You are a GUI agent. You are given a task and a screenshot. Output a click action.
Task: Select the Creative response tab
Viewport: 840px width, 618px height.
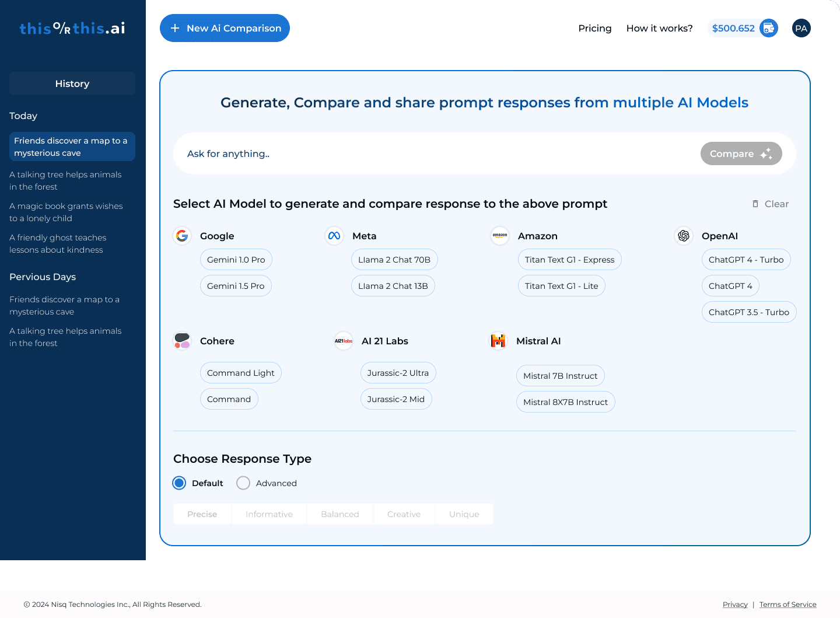(404, 514)
